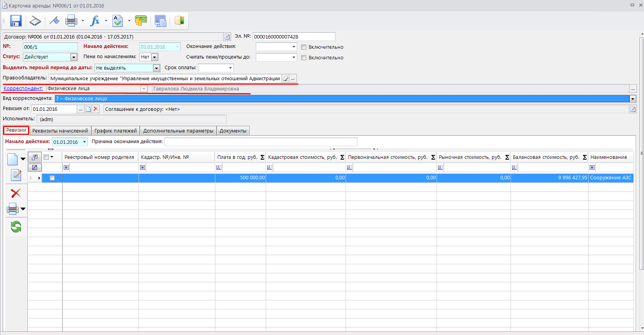Image resolution: width=644 pixels, height=335 pixels.
Task: Clear Правообладатель with the eraser icon
Action: (x=286, y=79)
